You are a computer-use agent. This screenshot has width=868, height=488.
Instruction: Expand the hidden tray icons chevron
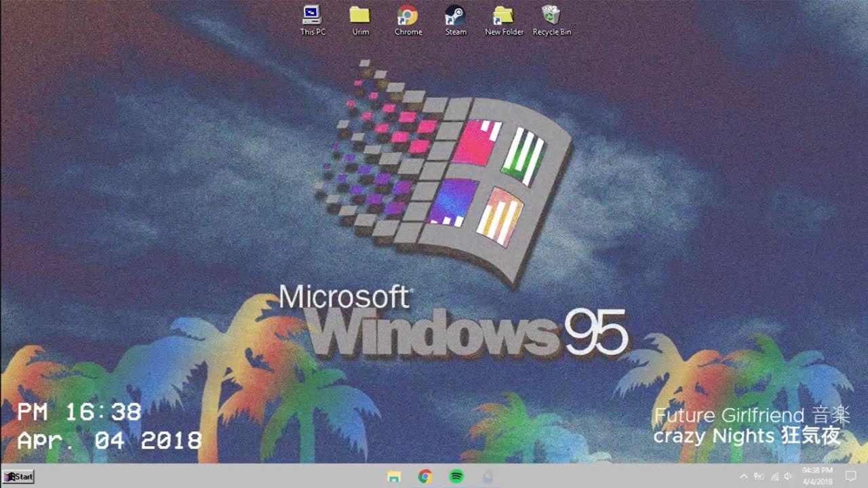pyautogui.click(x=743, y=476)
